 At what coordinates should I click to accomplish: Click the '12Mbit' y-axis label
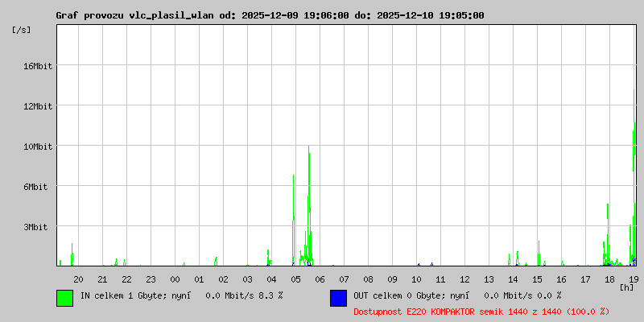pos(38,106)
